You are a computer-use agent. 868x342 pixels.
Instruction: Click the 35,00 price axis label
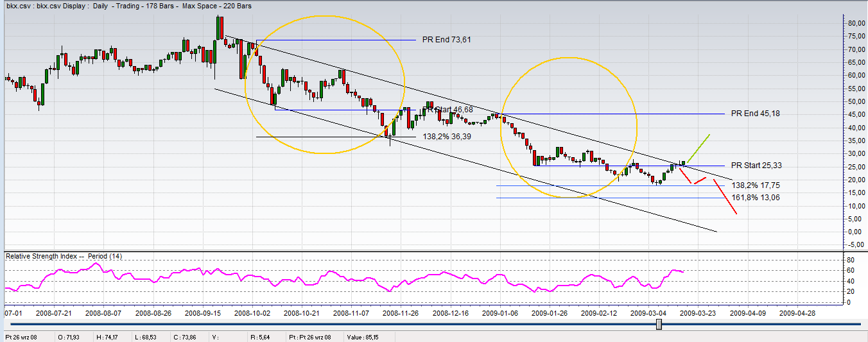[856, 141]
